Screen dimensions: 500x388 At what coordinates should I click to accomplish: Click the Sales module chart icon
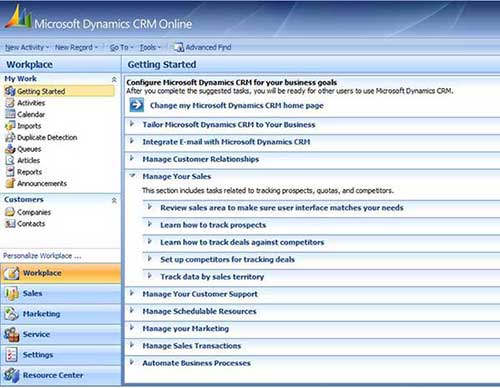pyautogui.click(x=11, y=294)
